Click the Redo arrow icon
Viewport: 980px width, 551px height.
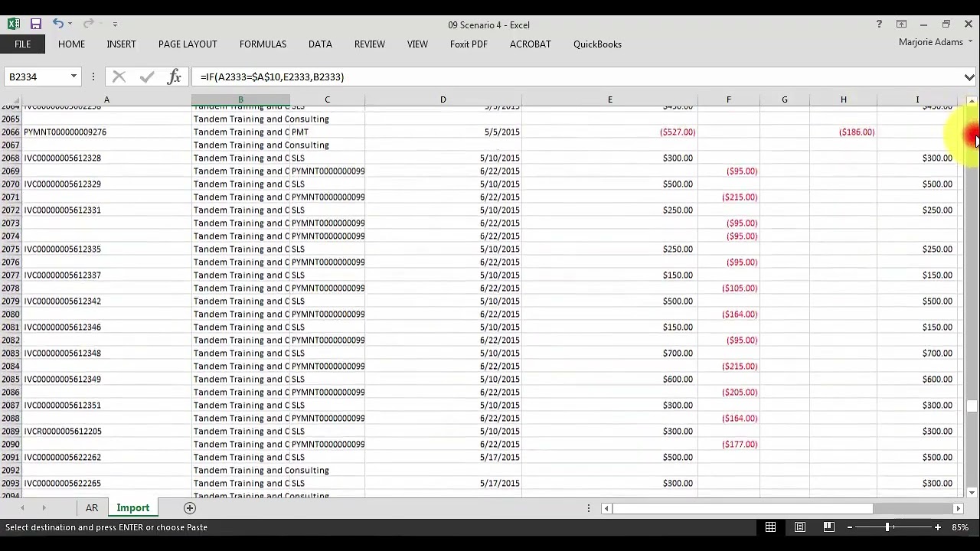(88, 24)
